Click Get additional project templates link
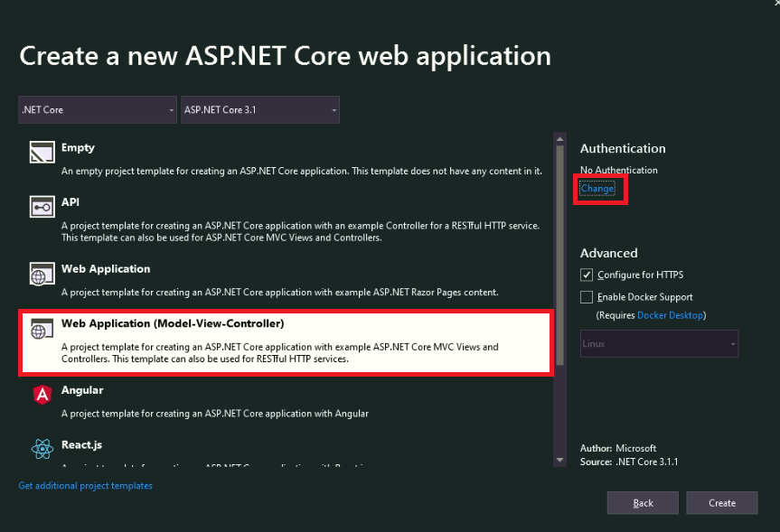 click(x=86, y=486)
